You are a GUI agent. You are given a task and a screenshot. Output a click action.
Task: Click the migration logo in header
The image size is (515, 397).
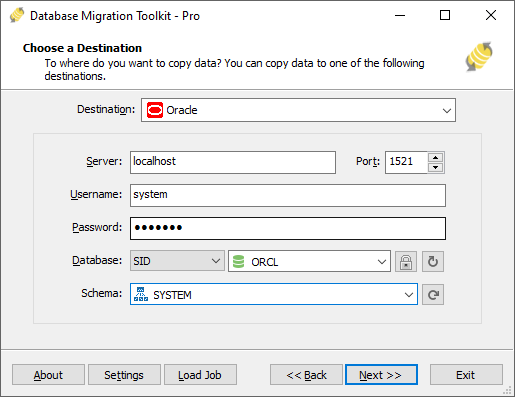pyautogui.click(x=479, y=57)
